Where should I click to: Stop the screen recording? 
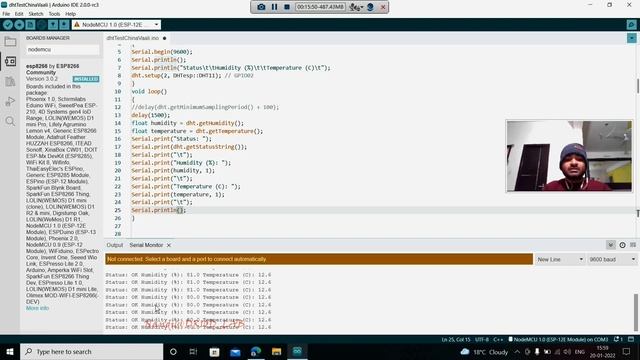point(287,7)
